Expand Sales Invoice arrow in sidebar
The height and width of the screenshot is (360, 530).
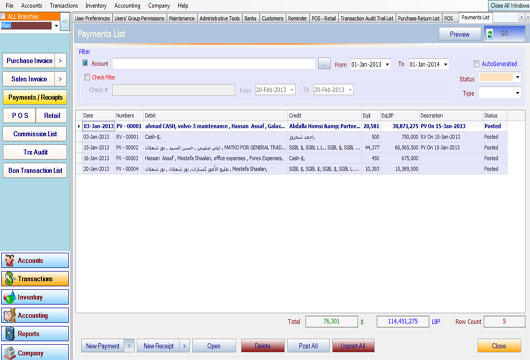(60, 79)
